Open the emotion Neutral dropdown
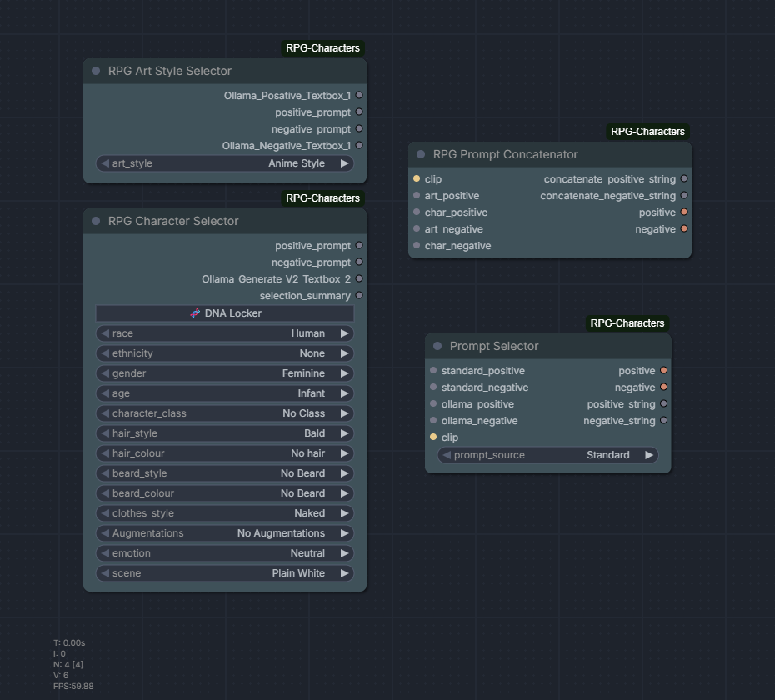This screenshot has height=700, width=775. click(225, 553)
